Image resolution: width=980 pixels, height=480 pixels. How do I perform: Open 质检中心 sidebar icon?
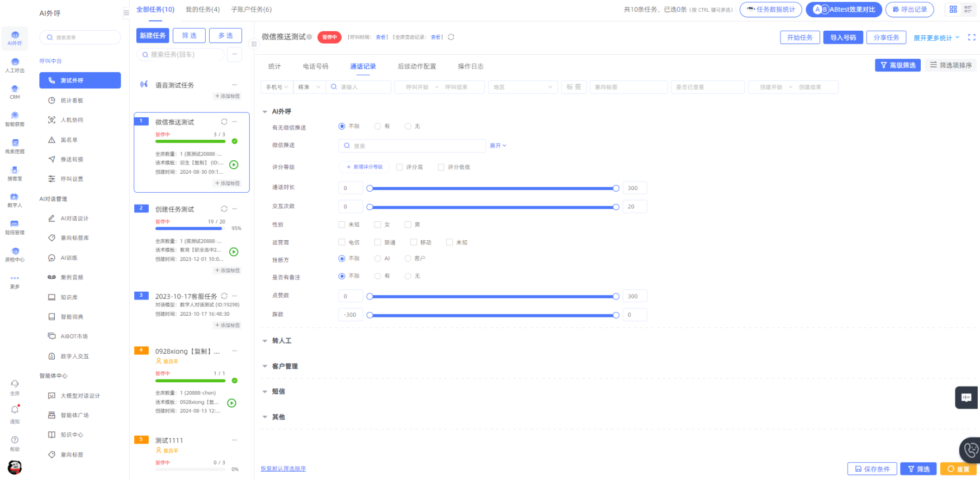15,254
